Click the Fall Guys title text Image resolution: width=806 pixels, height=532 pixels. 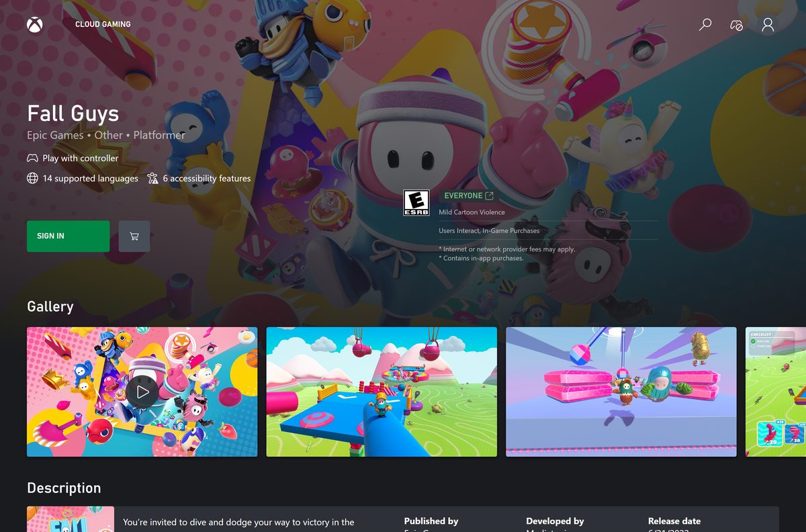point(73,114)
